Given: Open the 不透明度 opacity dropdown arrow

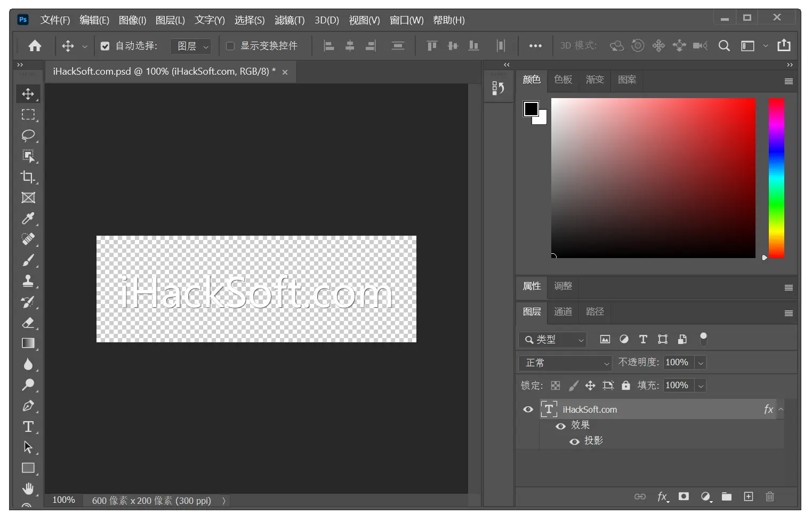Looking at the screenshot, I should point(701,363).
